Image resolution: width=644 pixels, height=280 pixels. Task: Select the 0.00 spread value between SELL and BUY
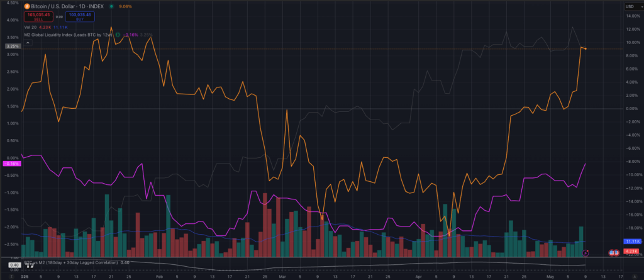(58, 17)
